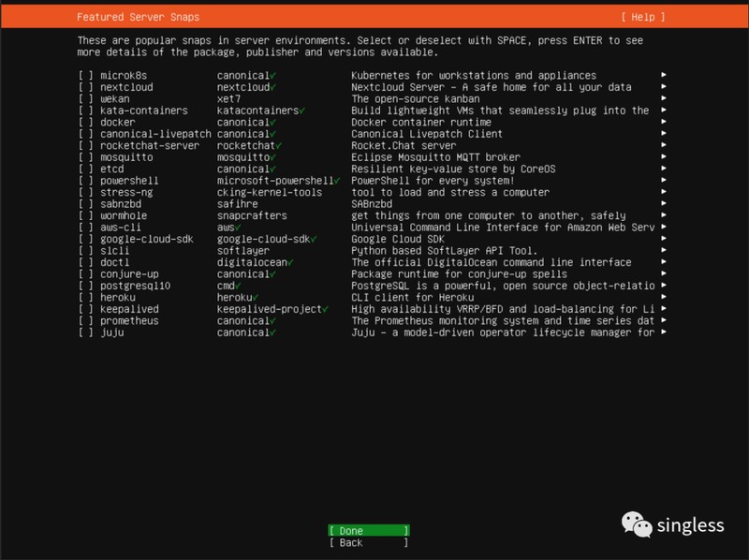
Task: Click publisher safihre
Action: pyautogui.click(x=238, y=204)
